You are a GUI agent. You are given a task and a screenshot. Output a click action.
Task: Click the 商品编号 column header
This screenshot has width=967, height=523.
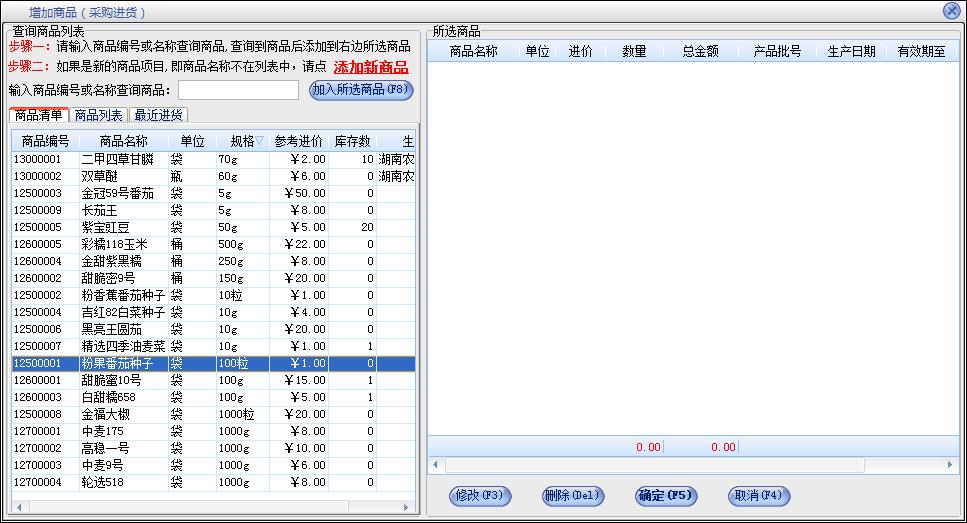click(x=45, y=141)
